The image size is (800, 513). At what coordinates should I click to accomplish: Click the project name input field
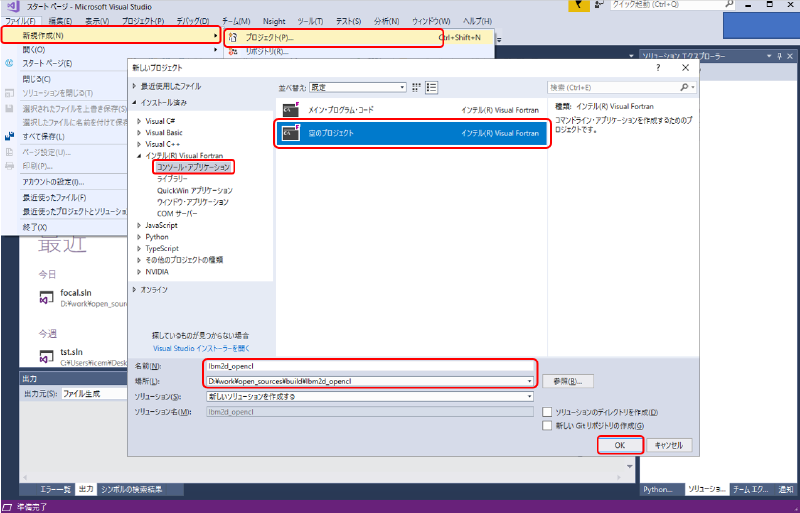(x=370, y=366)
